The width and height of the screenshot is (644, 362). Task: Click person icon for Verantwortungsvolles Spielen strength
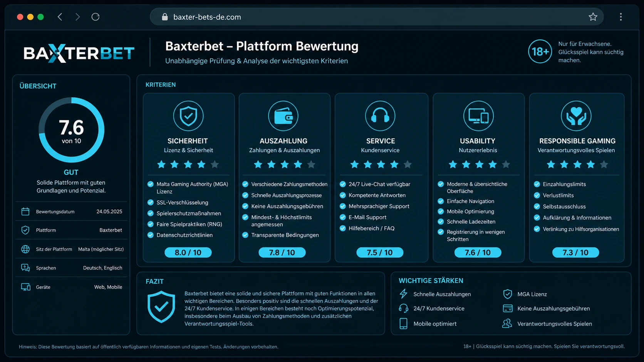pyautogui.click(x=507, y=324)
